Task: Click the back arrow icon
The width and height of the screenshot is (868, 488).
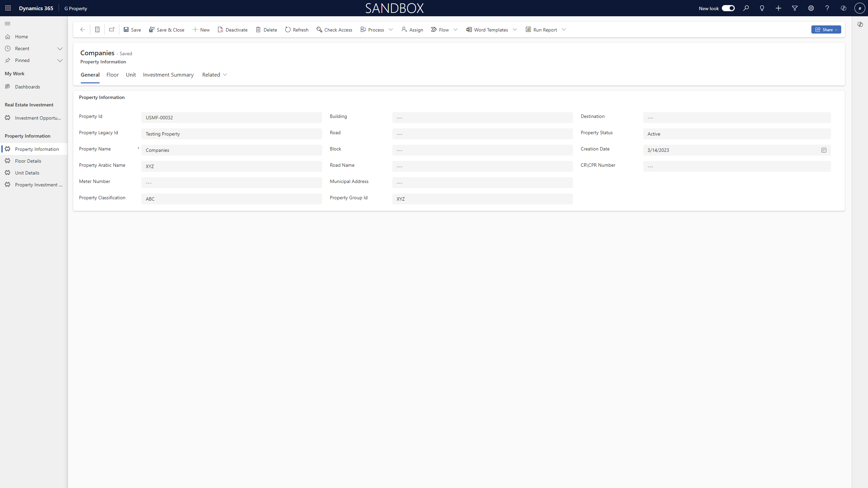Action: [x=82, y=30]
